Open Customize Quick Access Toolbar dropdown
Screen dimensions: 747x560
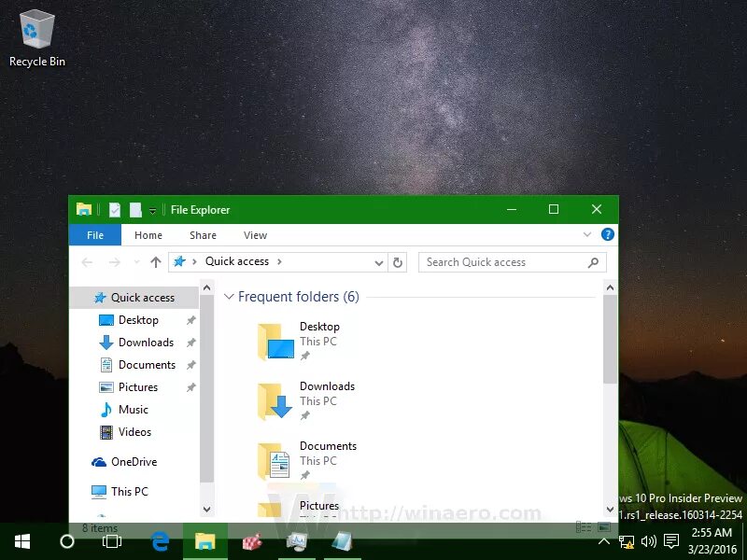pos(152,211)
